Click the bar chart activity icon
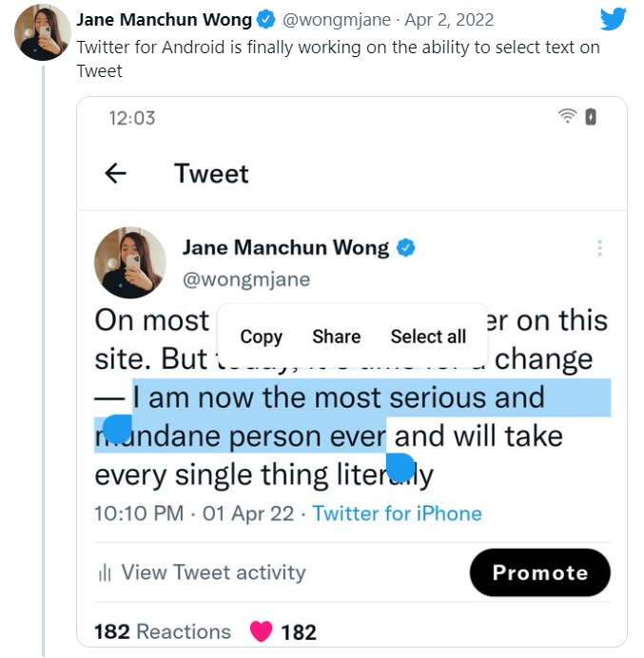This screenshot has width=644, height=658. click(104, 572)
